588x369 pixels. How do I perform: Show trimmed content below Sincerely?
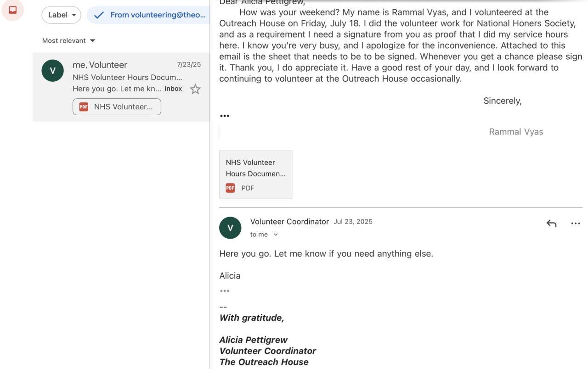pyautogui.click(x=225, y=116)
